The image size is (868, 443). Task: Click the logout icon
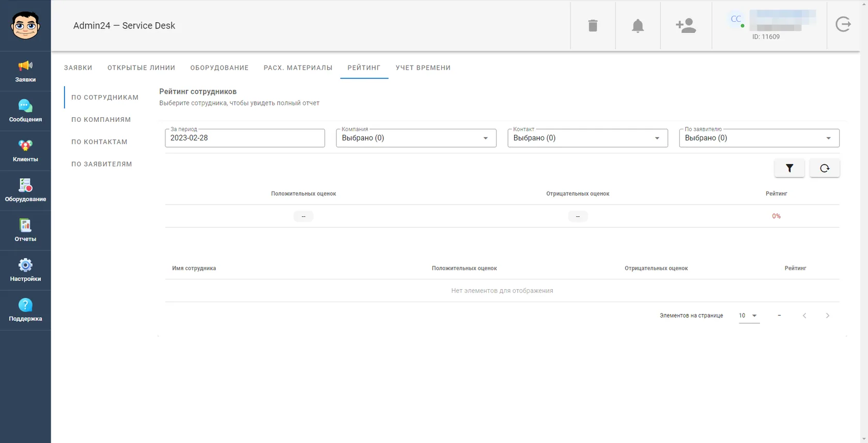click(x=843, y=24)
